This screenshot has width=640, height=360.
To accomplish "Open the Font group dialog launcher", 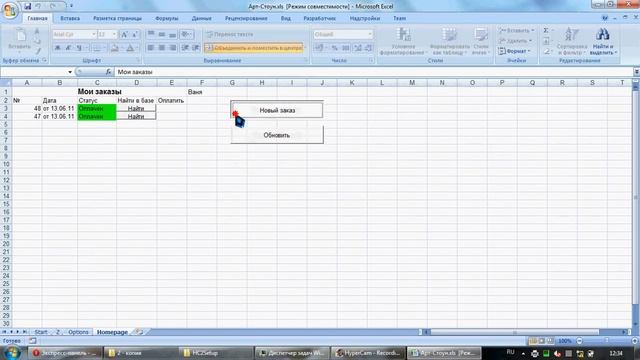I will (138, 60).
